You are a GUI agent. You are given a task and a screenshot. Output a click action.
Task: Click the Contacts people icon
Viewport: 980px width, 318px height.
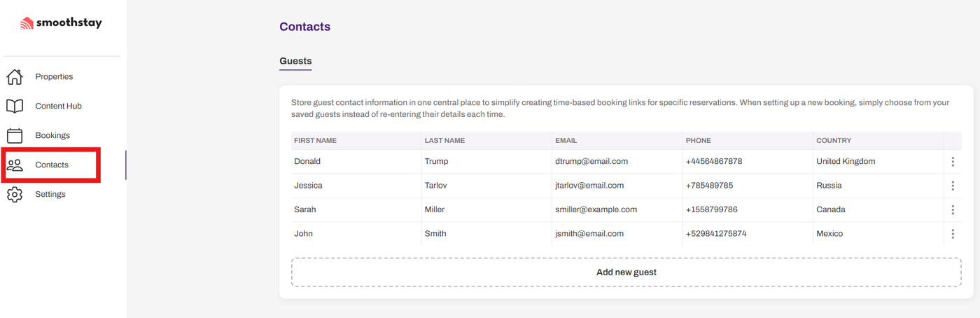[x=15, y=165]
